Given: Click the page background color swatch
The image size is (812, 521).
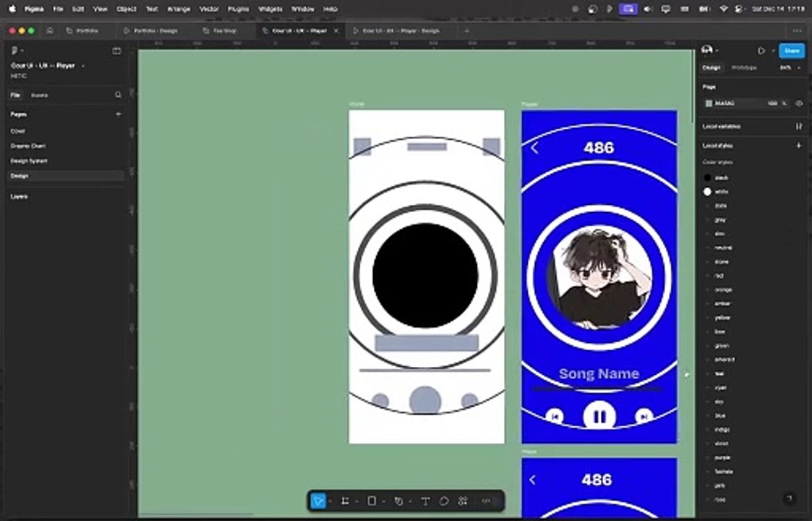Looking at the screenshot, I should (709, 103).
